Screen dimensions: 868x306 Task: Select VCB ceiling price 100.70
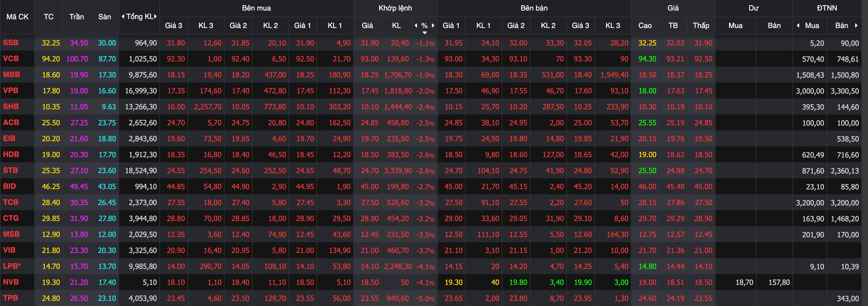(77, 59)
